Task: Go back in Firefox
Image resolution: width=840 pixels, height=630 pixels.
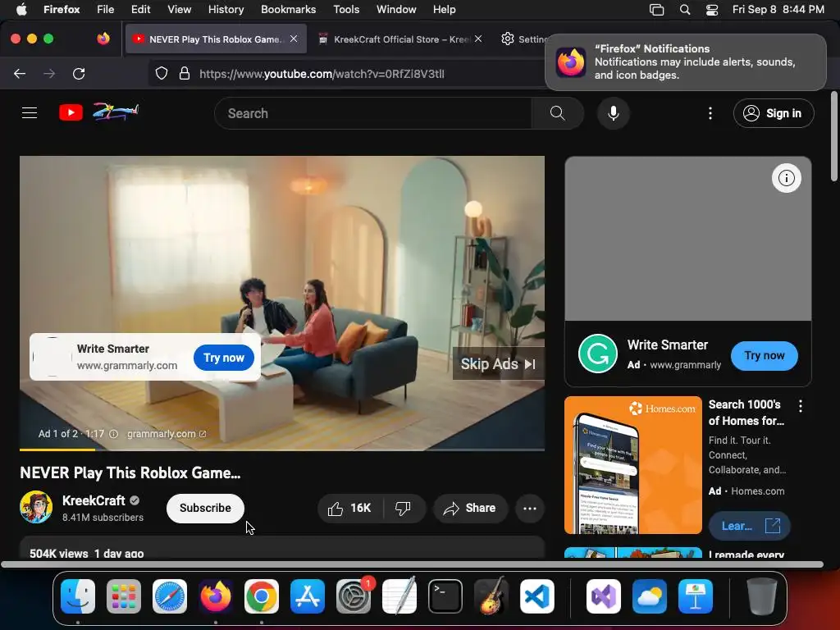Action: (20, 73)
